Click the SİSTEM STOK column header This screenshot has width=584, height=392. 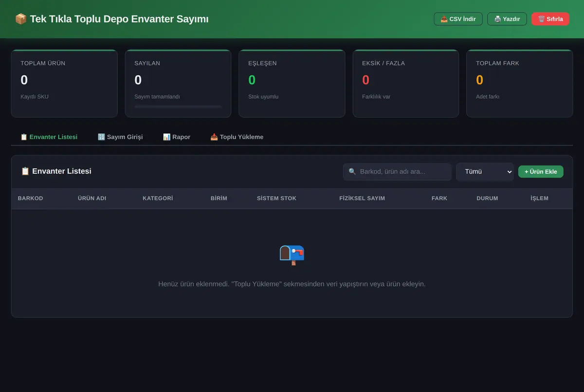276,198
